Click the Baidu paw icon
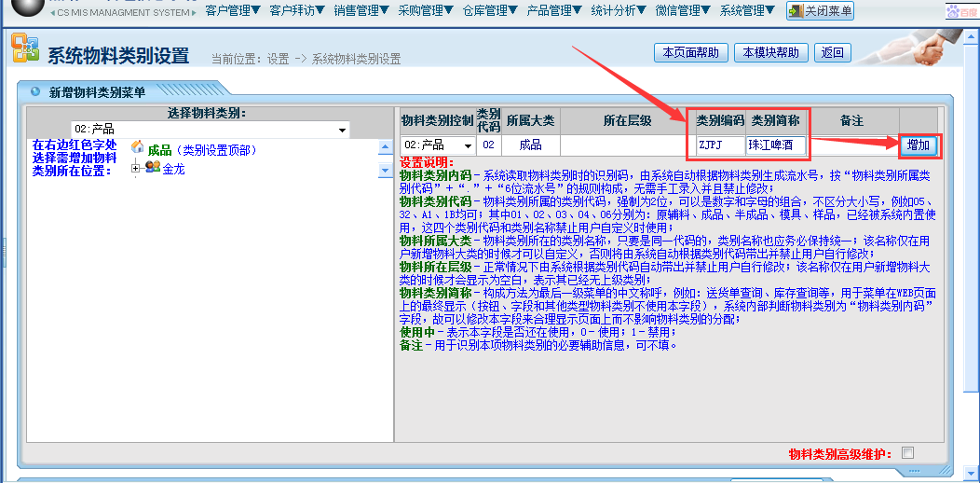980x483 pixels. click(x=953, y=10)
